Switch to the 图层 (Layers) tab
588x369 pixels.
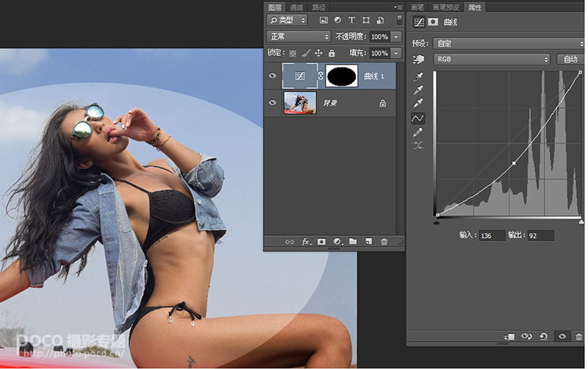(275, 7)
